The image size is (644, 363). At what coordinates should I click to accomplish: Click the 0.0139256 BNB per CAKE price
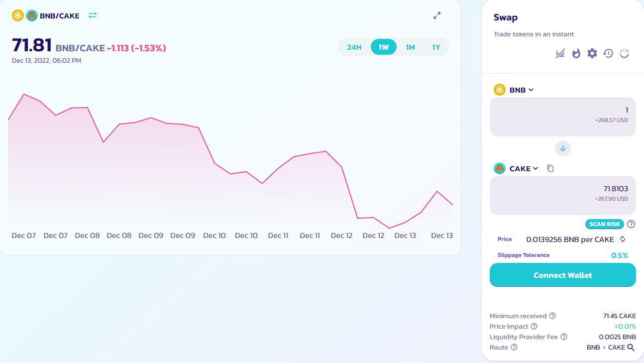pyautogui.click(x=570, y=240)
